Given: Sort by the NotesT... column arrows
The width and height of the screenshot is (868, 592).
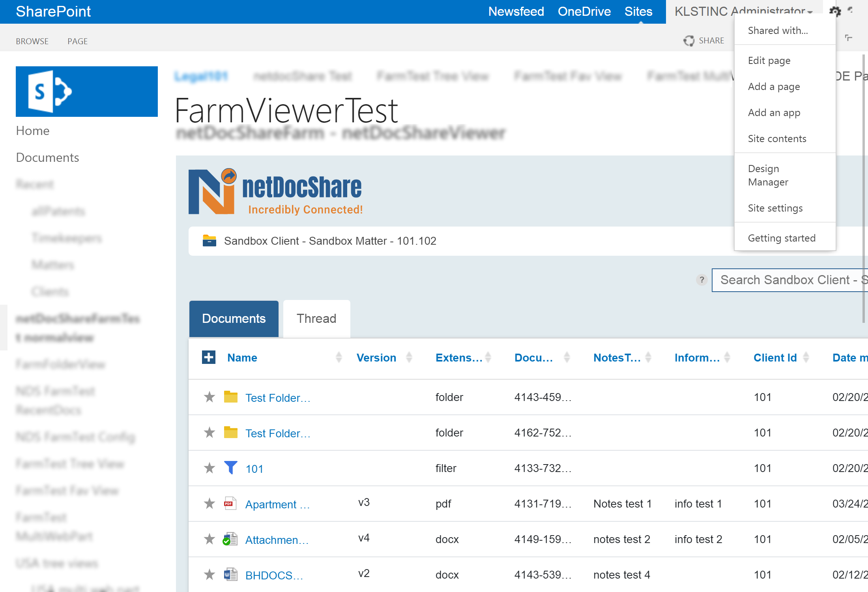Looking at the screenshot, I should pos(648,357).
